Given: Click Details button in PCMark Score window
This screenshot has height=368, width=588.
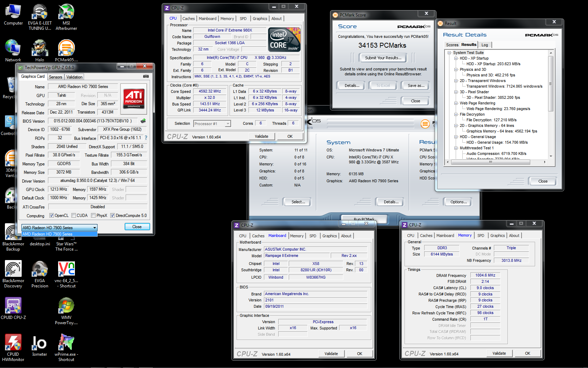Looking at the screenshot, I should click(x=351, y=86).
